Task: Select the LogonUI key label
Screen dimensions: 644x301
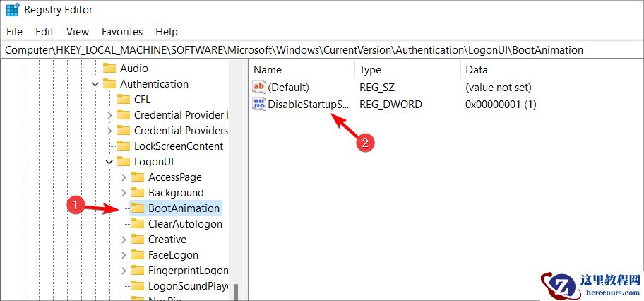Action: (x=154, y=162)
